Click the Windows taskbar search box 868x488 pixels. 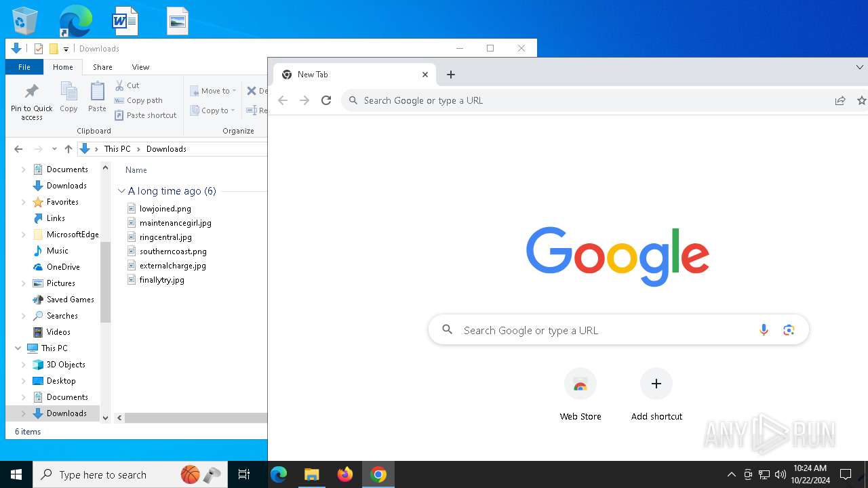130,474
